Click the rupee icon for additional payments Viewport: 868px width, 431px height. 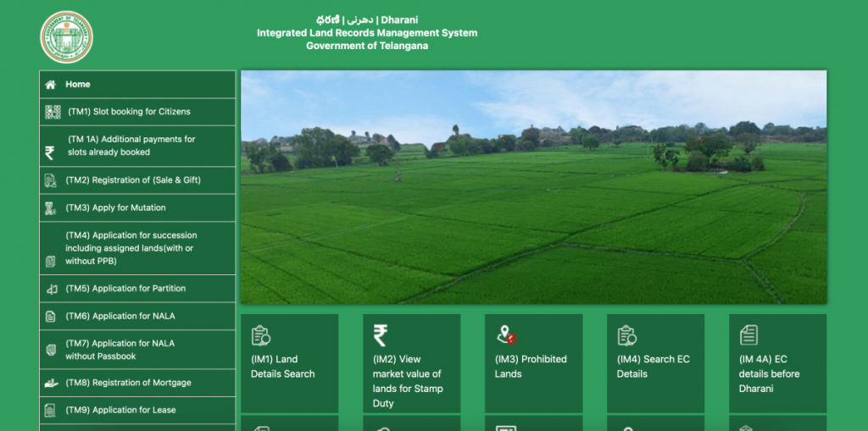point(50,152)
